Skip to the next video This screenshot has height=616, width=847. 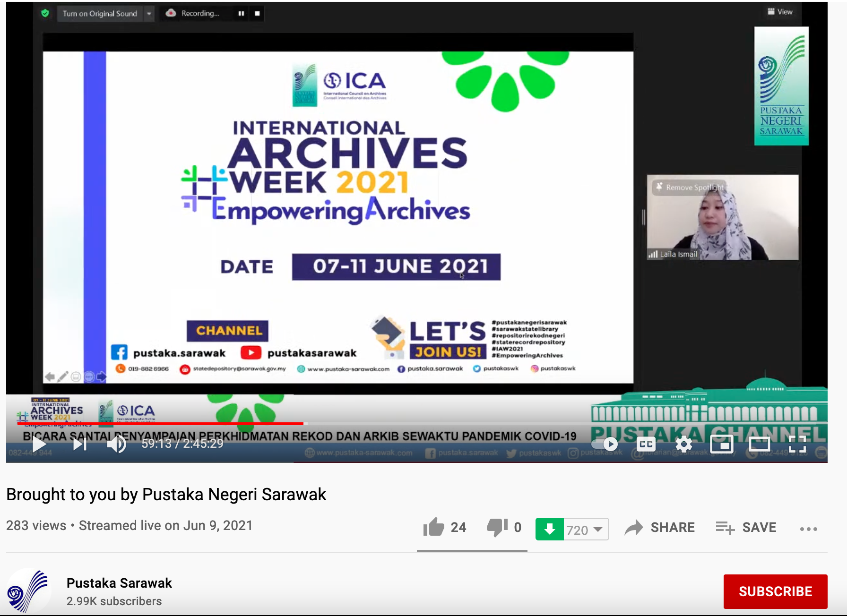click(80, 444)
